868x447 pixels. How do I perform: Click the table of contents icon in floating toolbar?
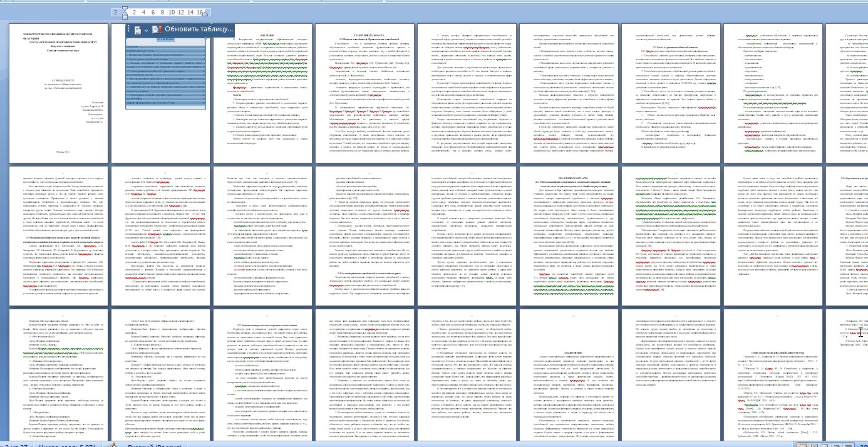137,29
